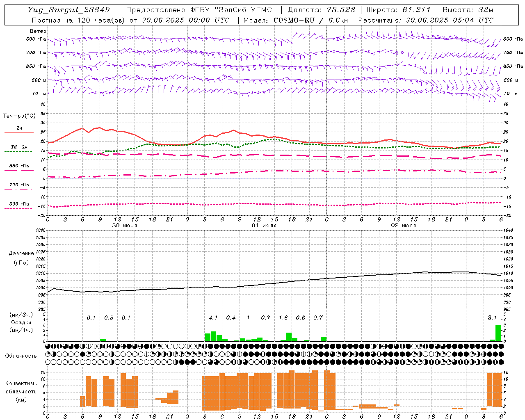The width and height of the screenshot is (525, 420).
Task: Select the Тем-ра(°C) axis label
Action: (x=19, y=116)
